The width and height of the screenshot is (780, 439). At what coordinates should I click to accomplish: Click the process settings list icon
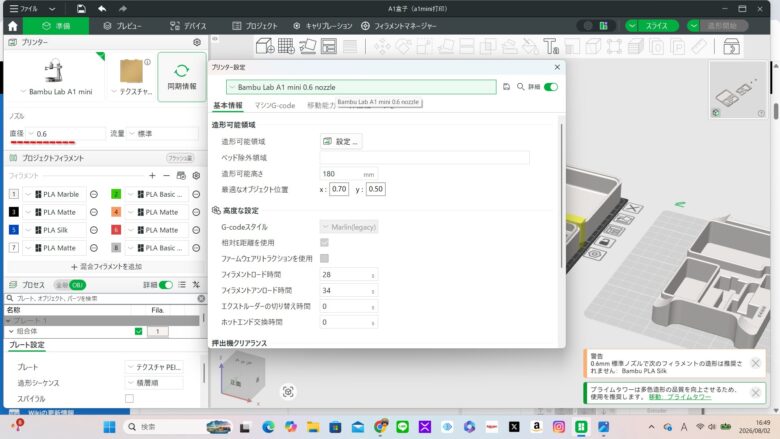(182, 285)
